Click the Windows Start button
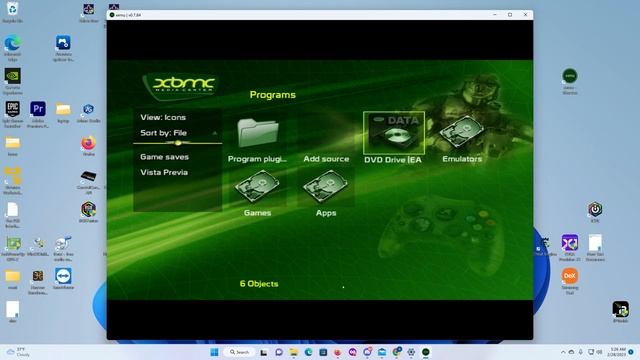 pyautogui.click(x=214, y=352)
